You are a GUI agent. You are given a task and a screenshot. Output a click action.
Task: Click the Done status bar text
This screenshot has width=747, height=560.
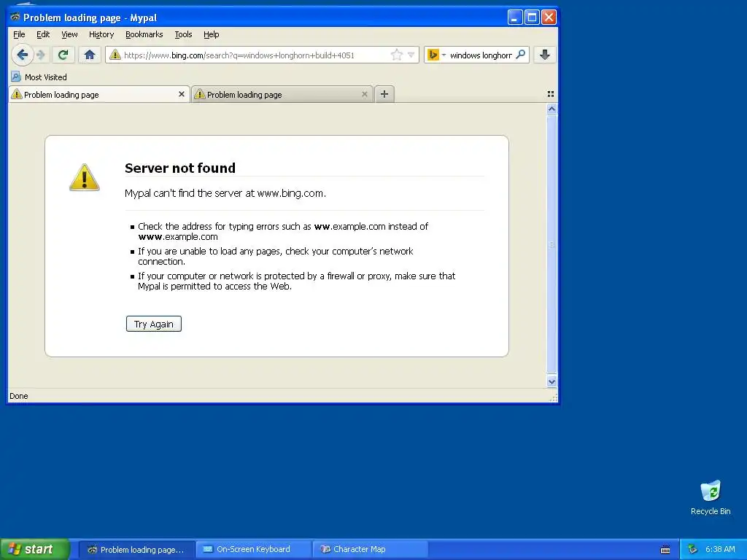(x=18, y=396)
